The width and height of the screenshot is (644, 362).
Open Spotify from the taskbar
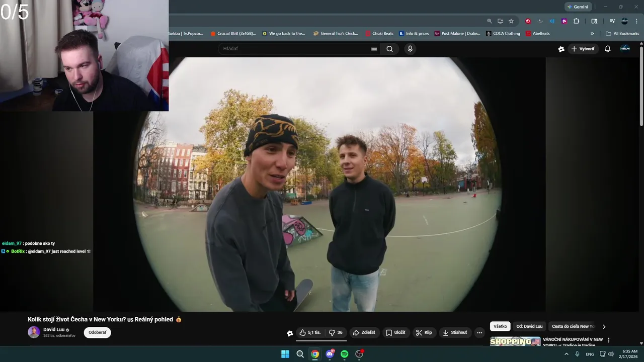pos(345,354)
